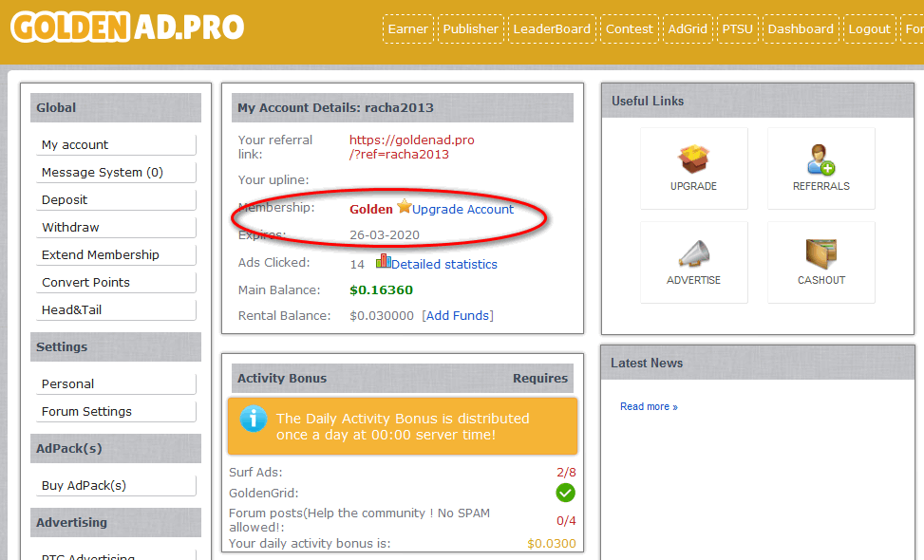Click the REFERRALS label in Useful Links

(820, 186)
